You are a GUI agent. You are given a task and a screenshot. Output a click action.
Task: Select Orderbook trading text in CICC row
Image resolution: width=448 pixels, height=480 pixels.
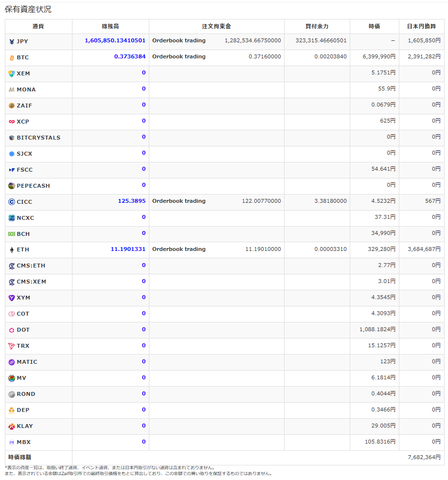[179, 201]
